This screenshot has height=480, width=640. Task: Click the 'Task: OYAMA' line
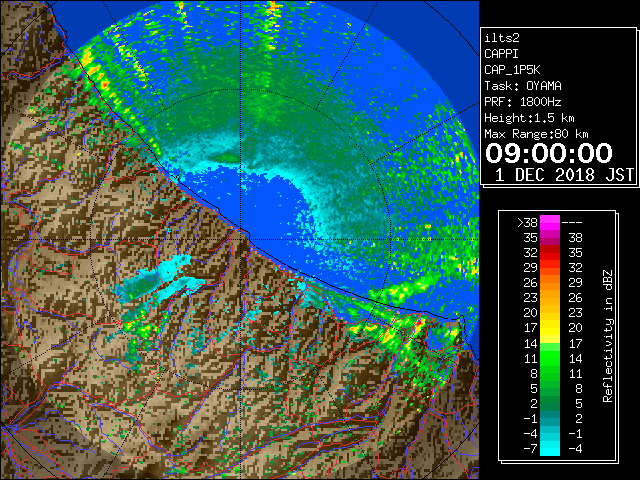click(523, 86)
